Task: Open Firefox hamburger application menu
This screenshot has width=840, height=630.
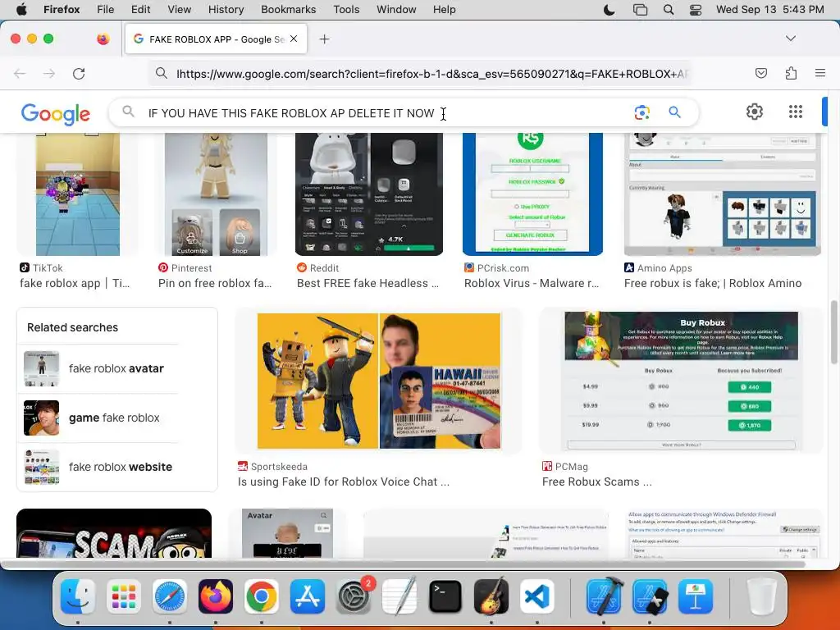Action: click(x=820, y=73)
